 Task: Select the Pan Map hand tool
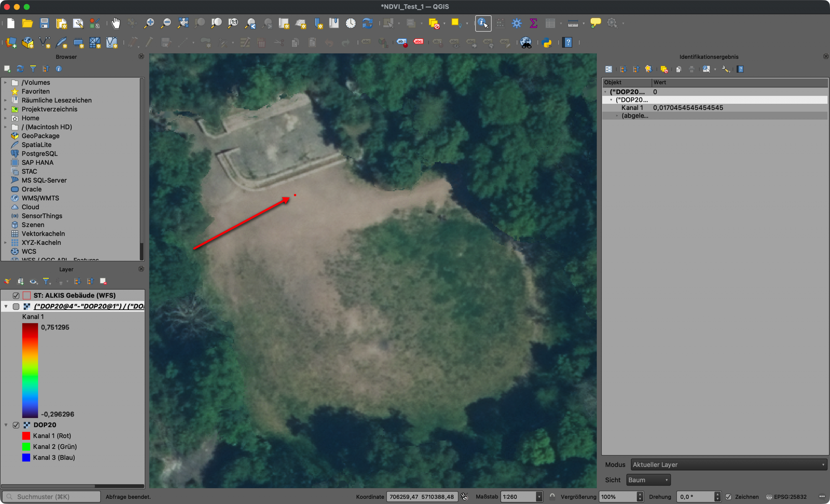tap(115, 23)
